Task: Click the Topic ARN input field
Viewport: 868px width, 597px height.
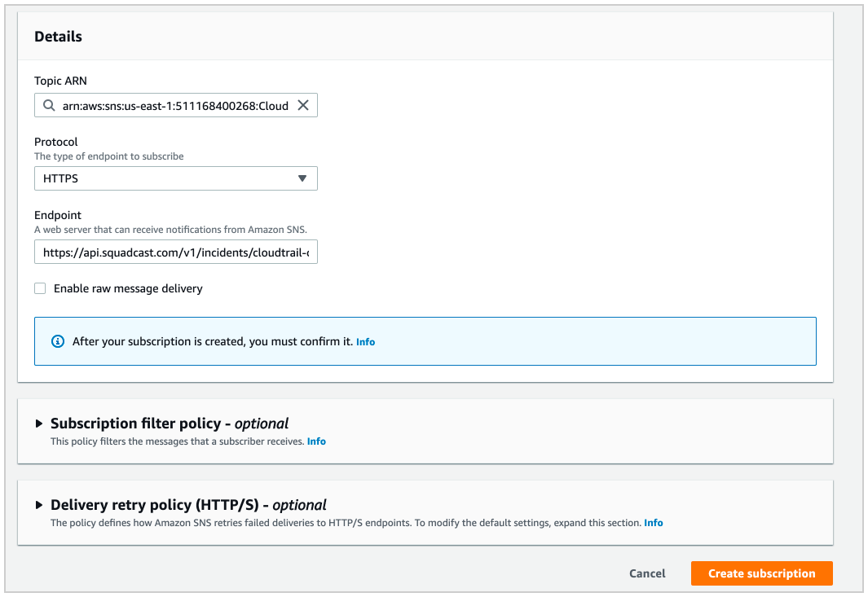Action: [x=175, y=105]
